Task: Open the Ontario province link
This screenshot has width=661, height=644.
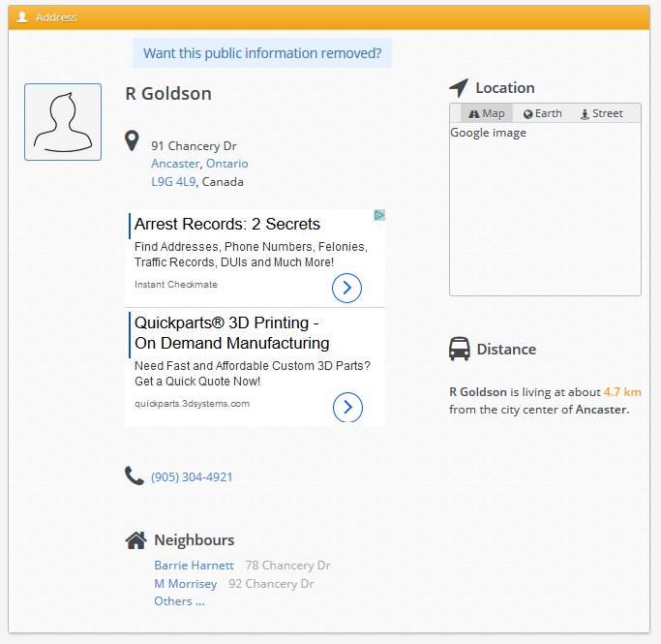Action: (226, 164)
